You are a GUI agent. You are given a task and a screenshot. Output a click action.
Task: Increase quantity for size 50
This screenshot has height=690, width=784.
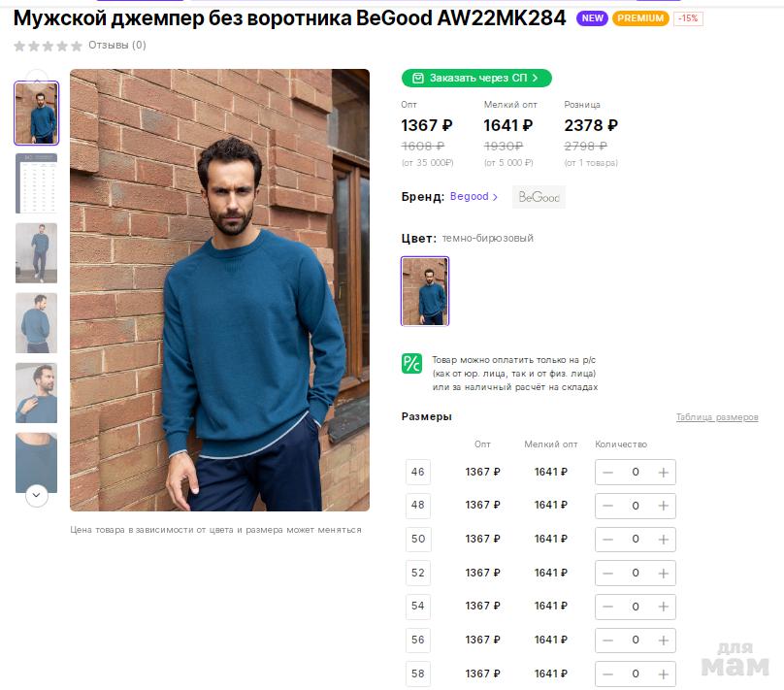(x=664, y=540)
